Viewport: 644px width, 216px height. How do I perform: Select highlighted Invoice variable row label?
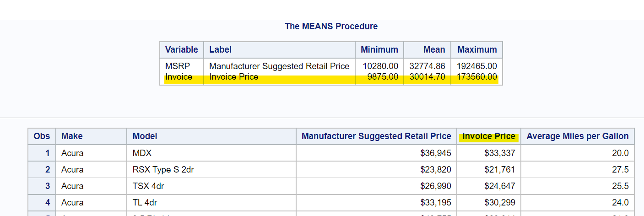click(x=179, y=77)
